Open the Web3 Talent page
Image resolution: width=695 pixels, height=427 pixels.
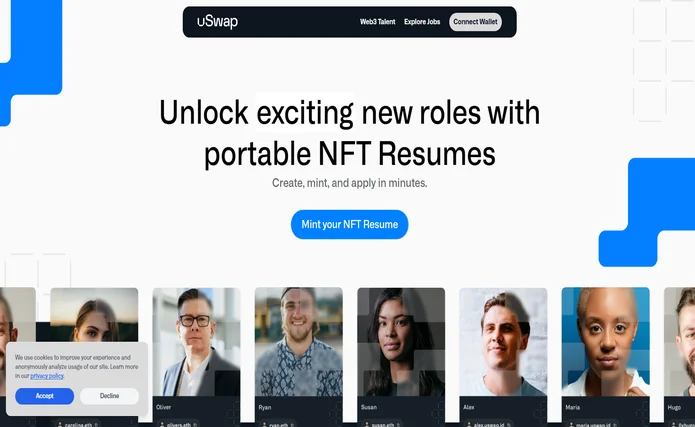377,22
